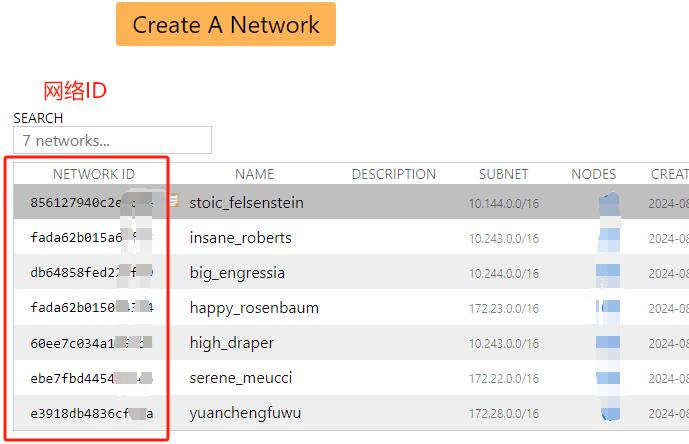The height and width of the screenshot is (444, 689).
Task: Open the happy_rosenbaum network
Action: pyautogui.click(x=254, y=308)
